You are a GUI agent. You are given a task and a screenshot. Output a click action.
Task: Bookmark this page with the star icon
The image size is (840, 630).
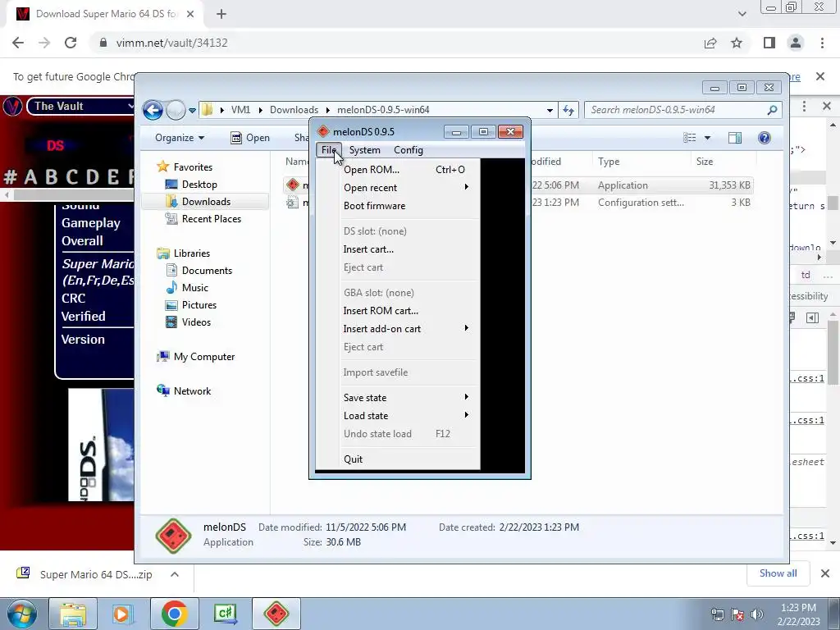[x=737, y=43]
